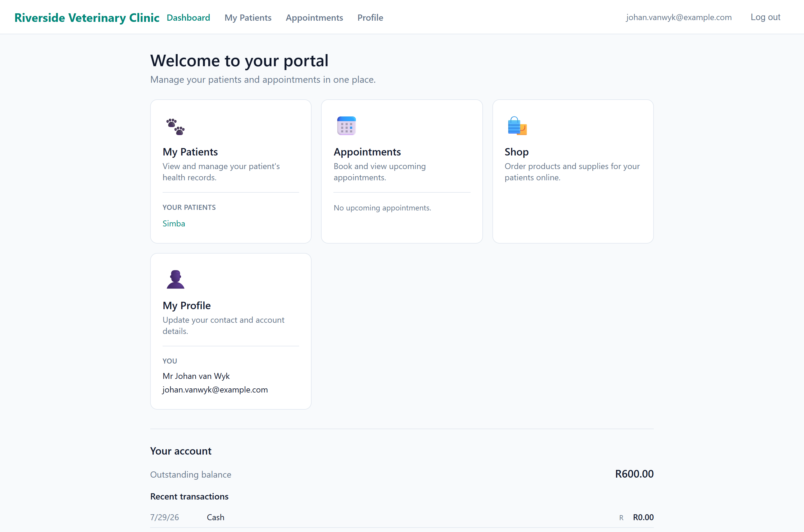804x532 pixels.
Task: Open the My Patients card heading
Action: pyautogui.click(x=190, y=152)
